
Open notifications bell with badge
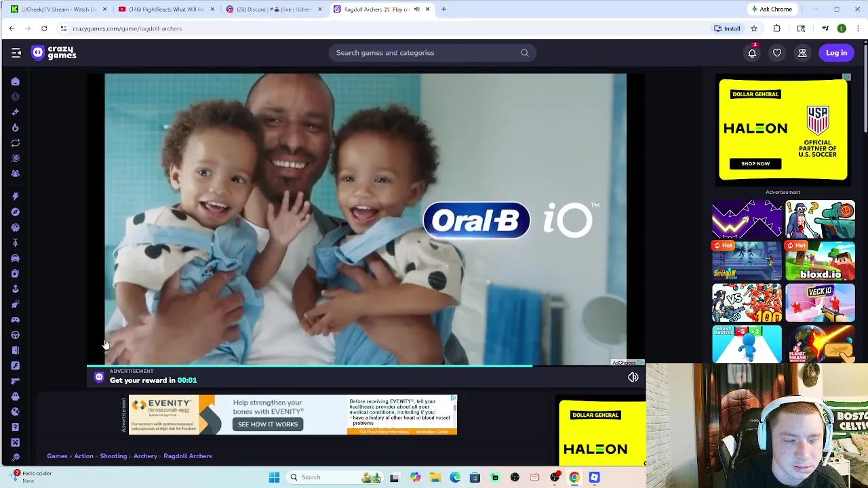pyautogui.click(x=752, y=53)
